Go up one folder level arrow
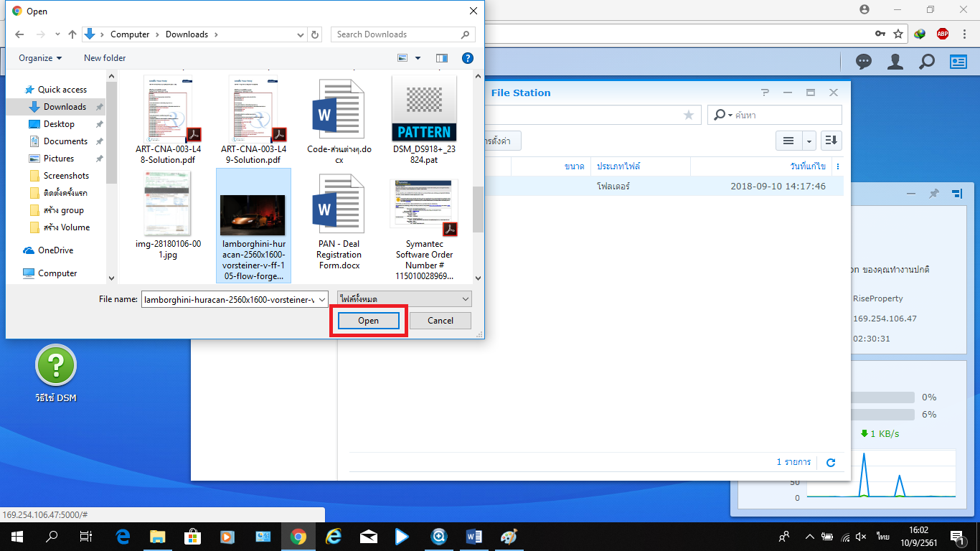Image resolution: width=980 pixels, height=551 pixels. [72, 34]
